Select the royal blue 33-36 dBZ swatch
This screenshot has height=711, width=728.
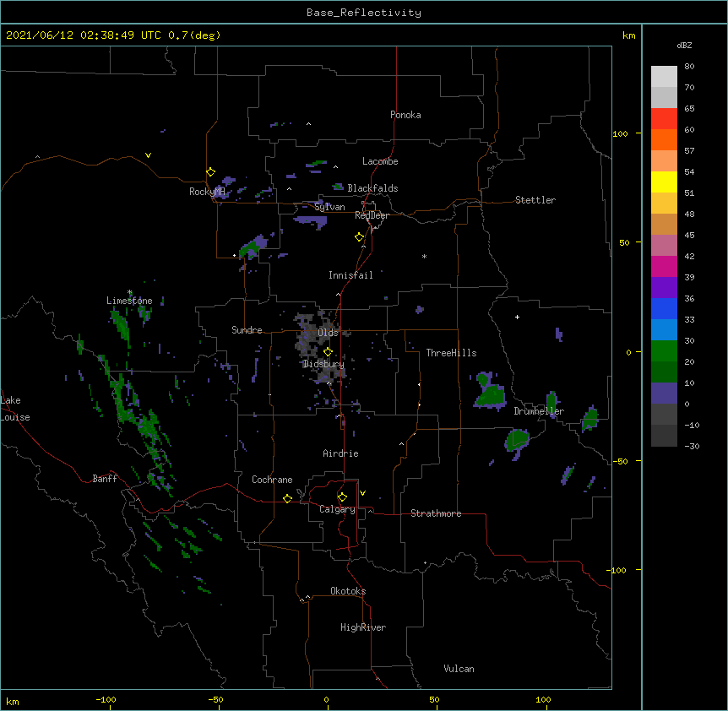pos(664,308)
